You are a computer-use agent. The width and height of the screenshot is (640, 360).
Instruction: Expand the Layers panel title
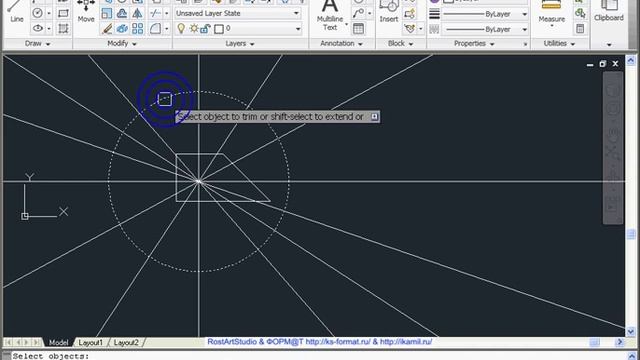tap(240, 43)
